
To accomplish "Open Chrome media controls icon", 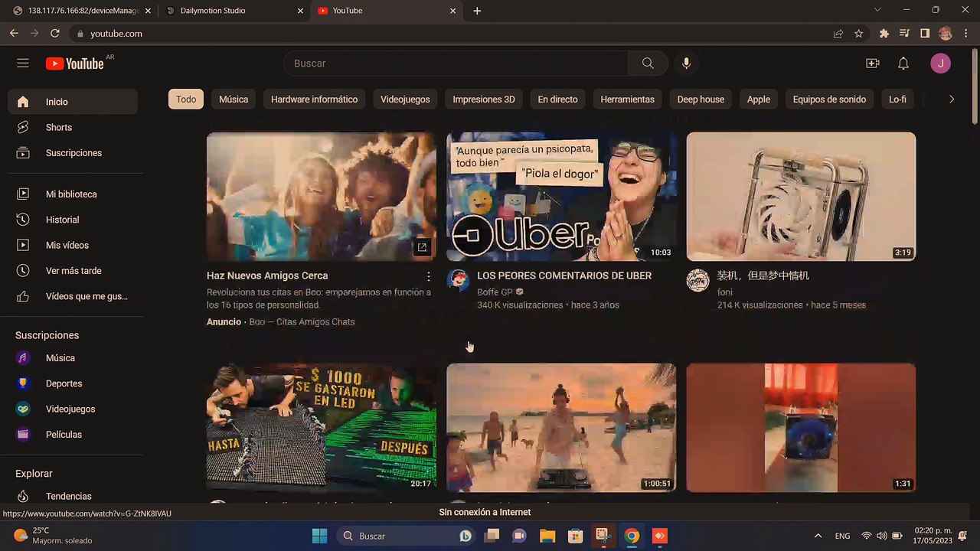I will (x=904, y=34).
